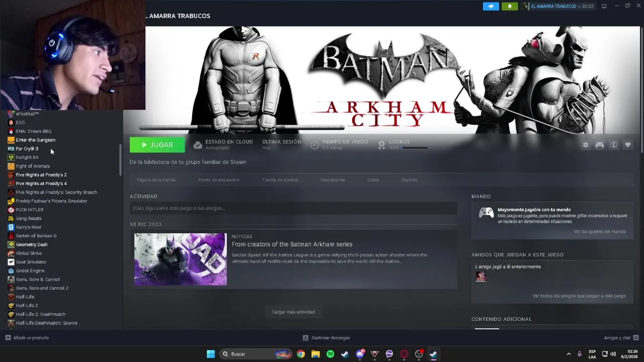Select Five Nights at Freddy's: Security Breach

(x=56, y=193)
